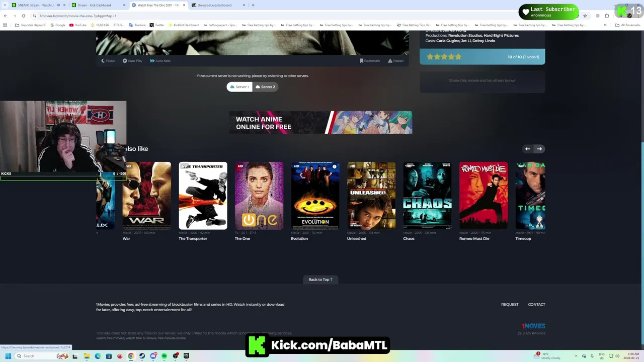
Task: Click the browser back arrow
Action: pyautogui.click(x=5, y=16)
